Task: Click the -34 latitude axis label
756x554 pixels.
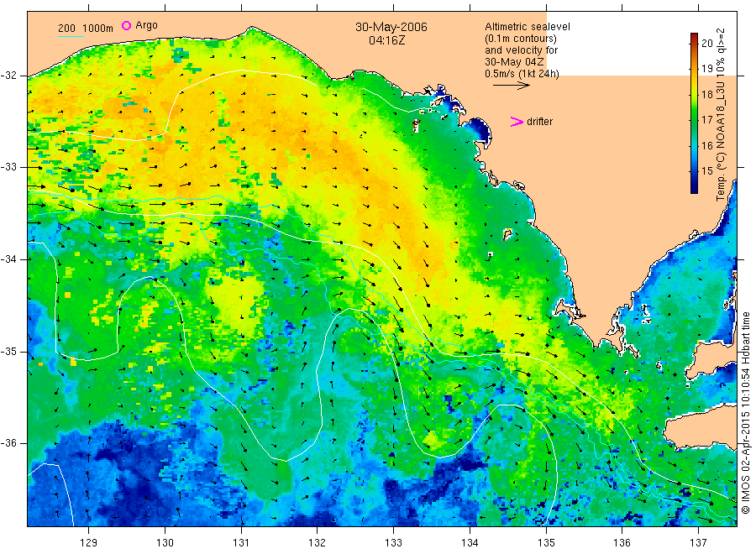Action: click(8, 259)
